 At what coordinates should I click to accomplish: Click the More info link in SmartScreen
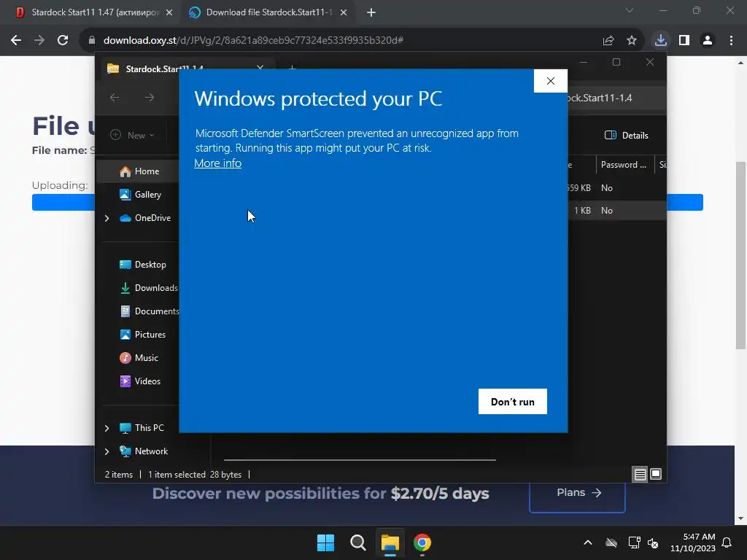[x=217, y=163]
